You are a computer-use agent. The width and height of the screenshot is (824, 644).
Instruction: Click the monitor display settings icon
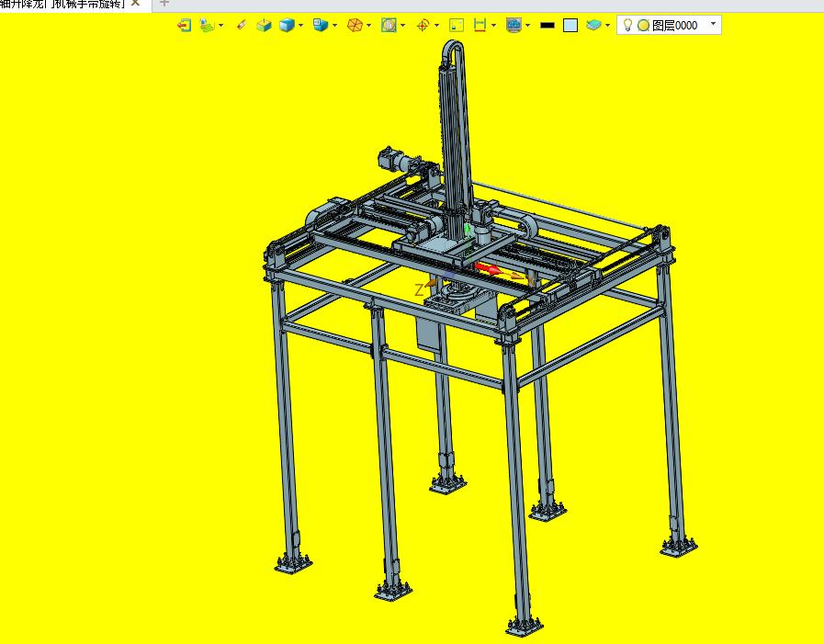[x=514, y=25]
